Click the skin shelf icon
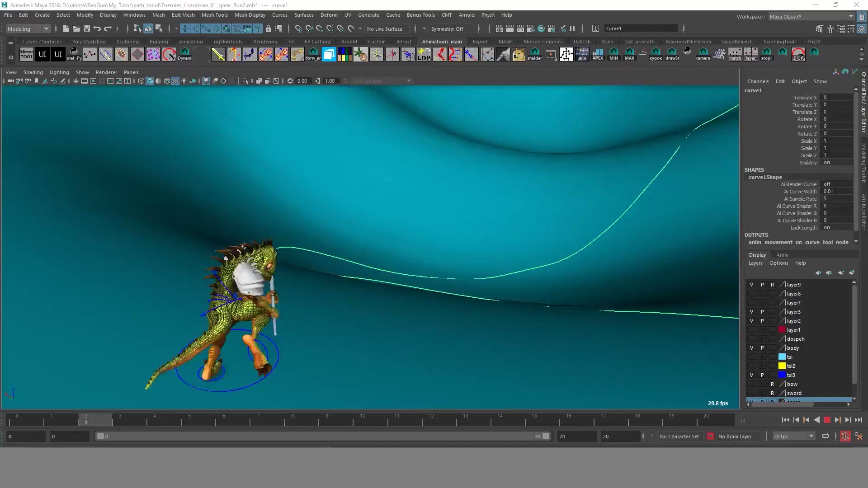Screen dimensions: 868x488 point(582,54)
